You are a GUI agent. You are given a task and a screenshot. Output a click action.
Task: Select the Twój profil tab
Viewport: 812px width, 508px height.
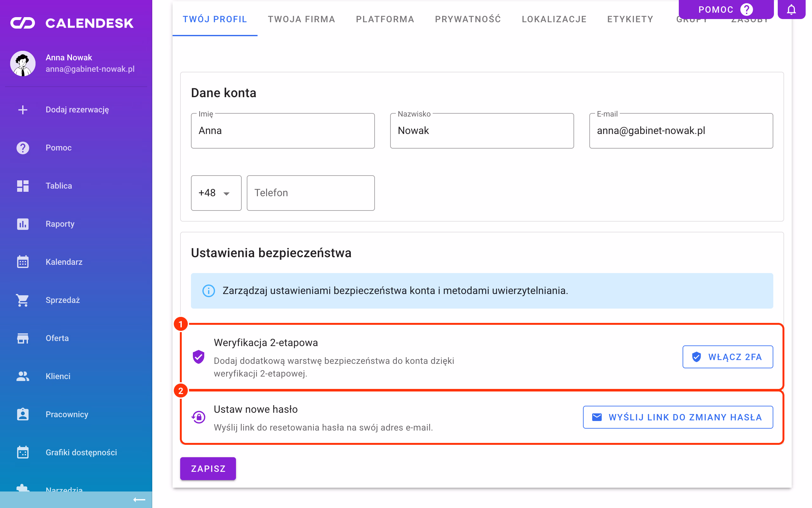point(215,19)
